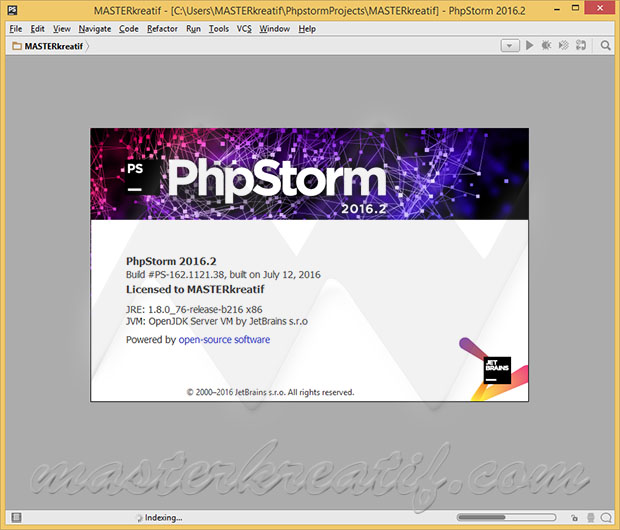Image resolution: width=620 pixels, height=530 pixels.
Task: Open the event log balloon icon
Action: [606, 517]
